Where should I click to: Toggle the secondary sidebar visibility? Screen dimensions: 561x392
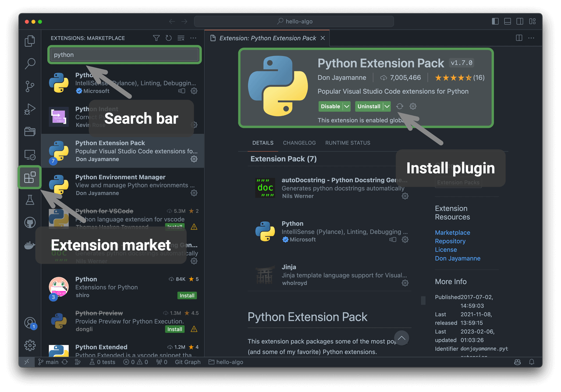(519, 21)
